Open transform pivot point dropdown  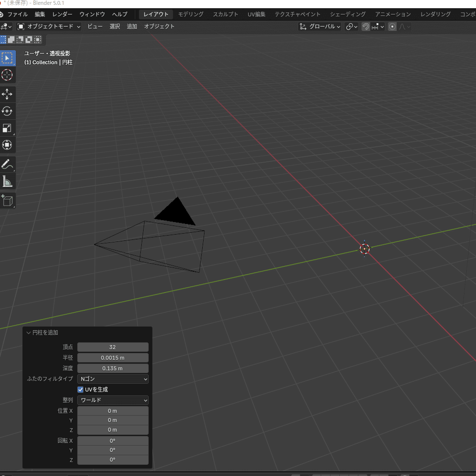pos(352,27)
